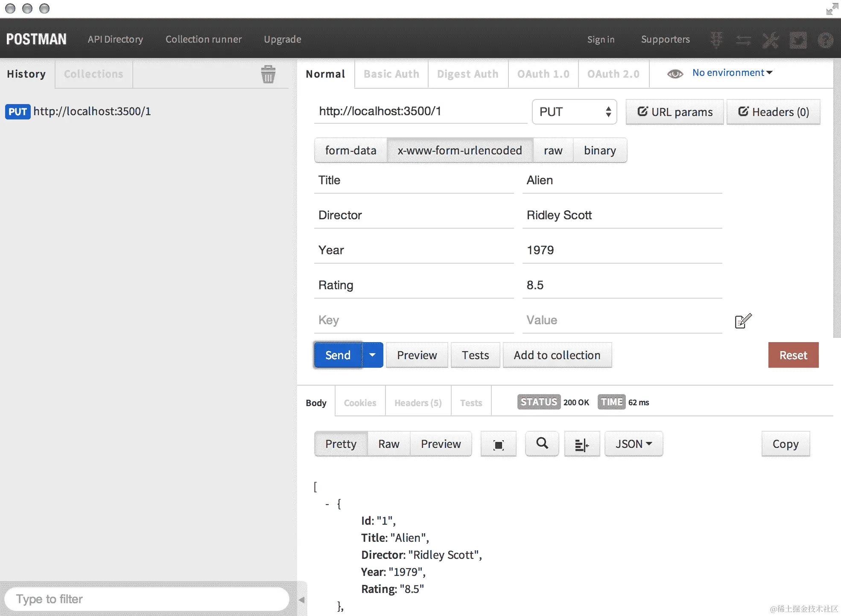Click the magnifier search icon in response

coord(542,444)
